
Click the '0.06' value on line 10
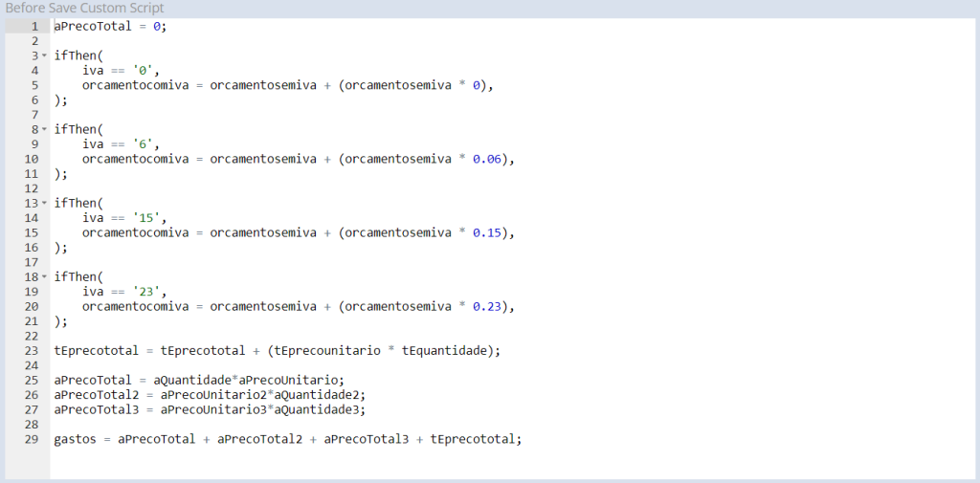point(487,159)
